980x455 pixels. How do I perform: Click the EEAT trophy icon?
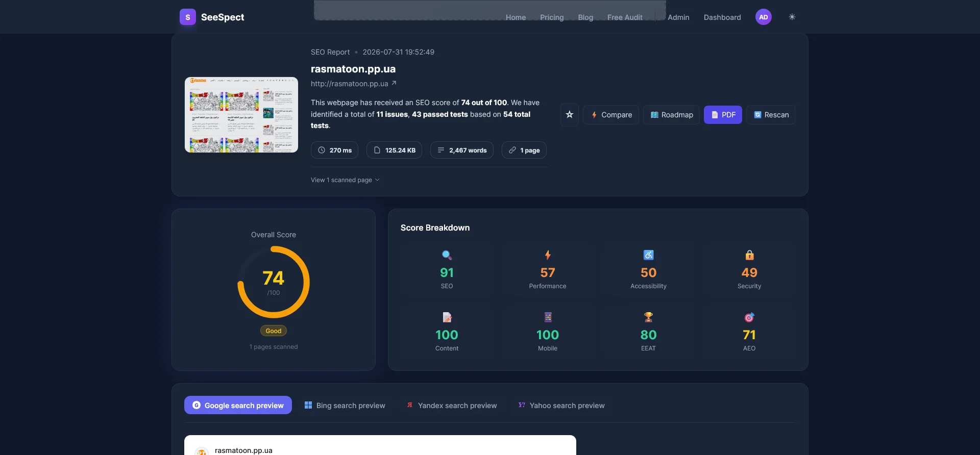click(x=648, y=317)
